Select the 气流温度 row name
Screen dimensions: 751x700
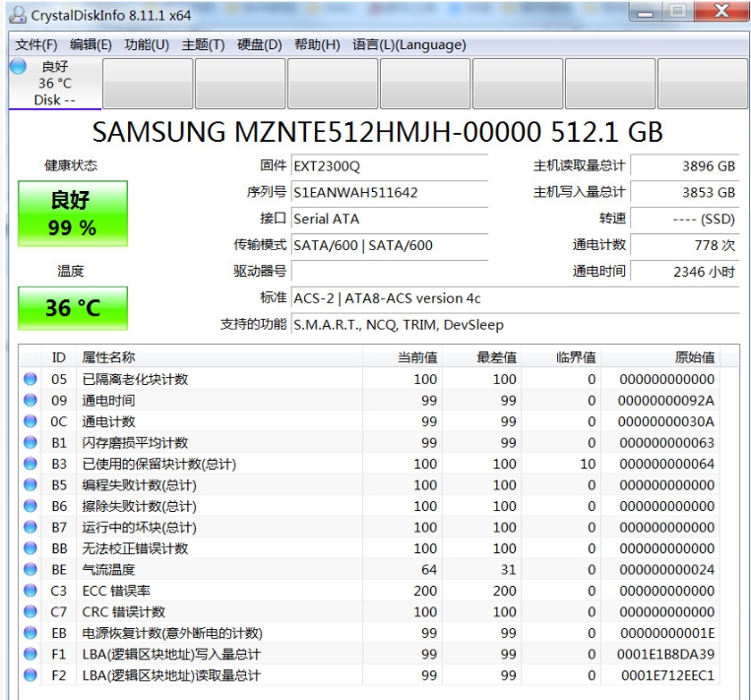[x=108, y=570]
